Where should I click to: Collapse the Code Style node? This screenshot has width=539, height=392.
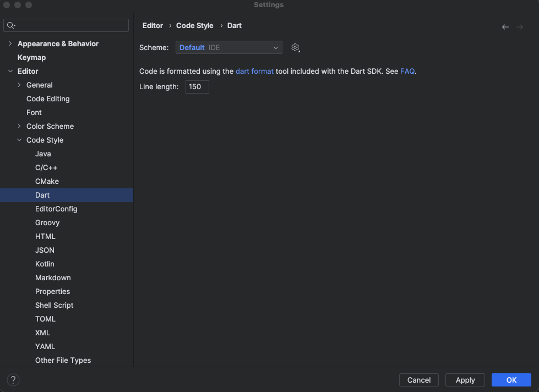click(19, 140)
